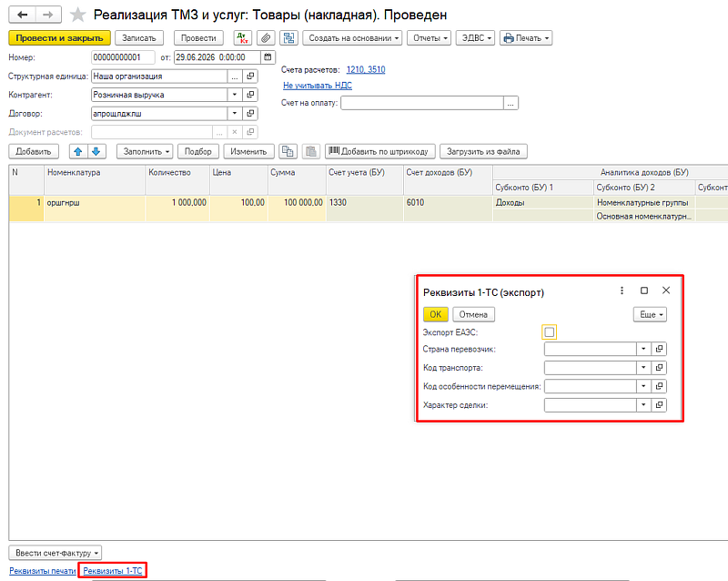Viewport: 728px width, 581px height.
Task: Open Создать на основании dropdown
Action: pos(352,38)
